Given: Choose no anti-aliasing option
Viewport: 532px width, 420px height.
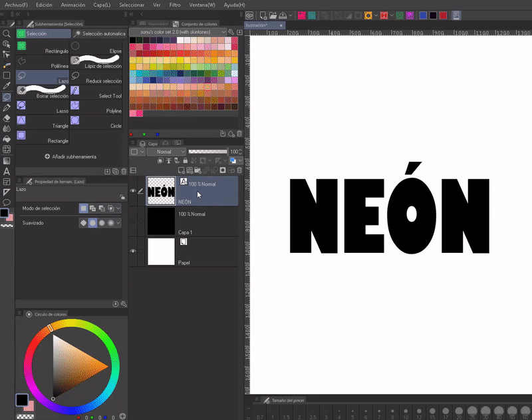Looking at the screenshot, I should 84,223.
